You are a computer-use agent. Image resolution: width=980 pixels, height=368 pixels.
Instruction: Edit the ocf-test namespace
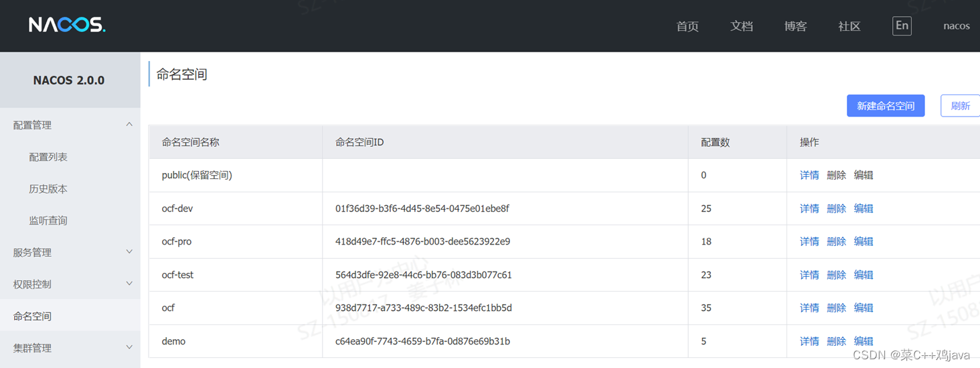pyautogui.click(x=864, y=275)
